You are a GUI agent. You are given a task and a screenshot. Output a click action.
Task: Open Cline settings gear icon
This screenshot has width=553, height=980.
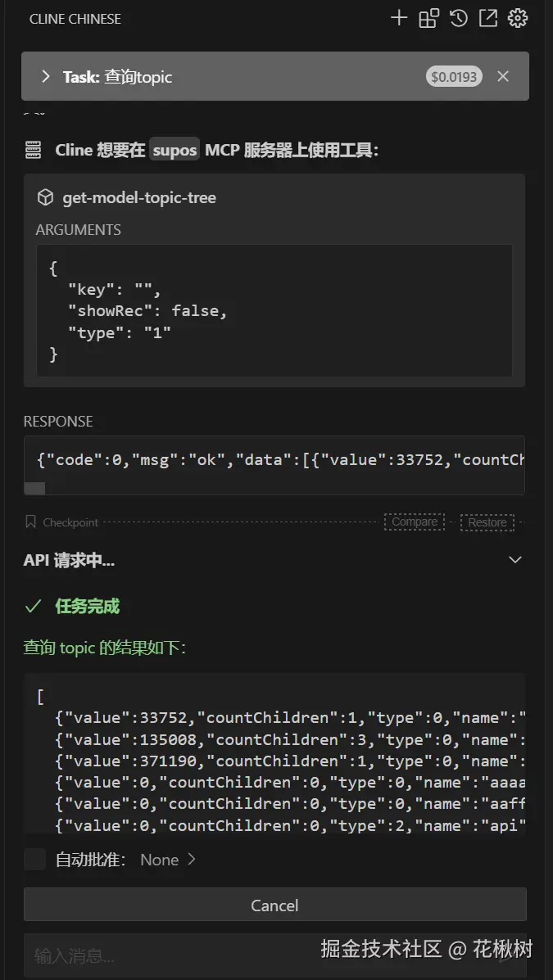[518, 18]
